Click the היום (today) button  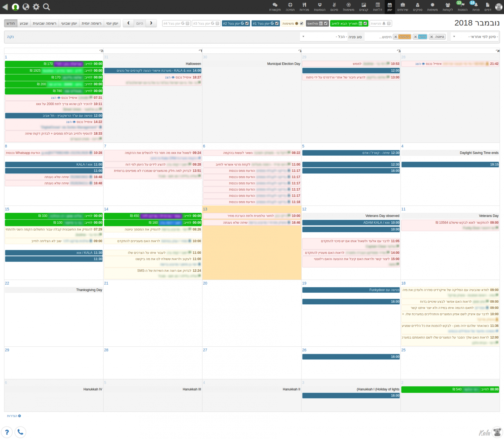coord(140,23)
